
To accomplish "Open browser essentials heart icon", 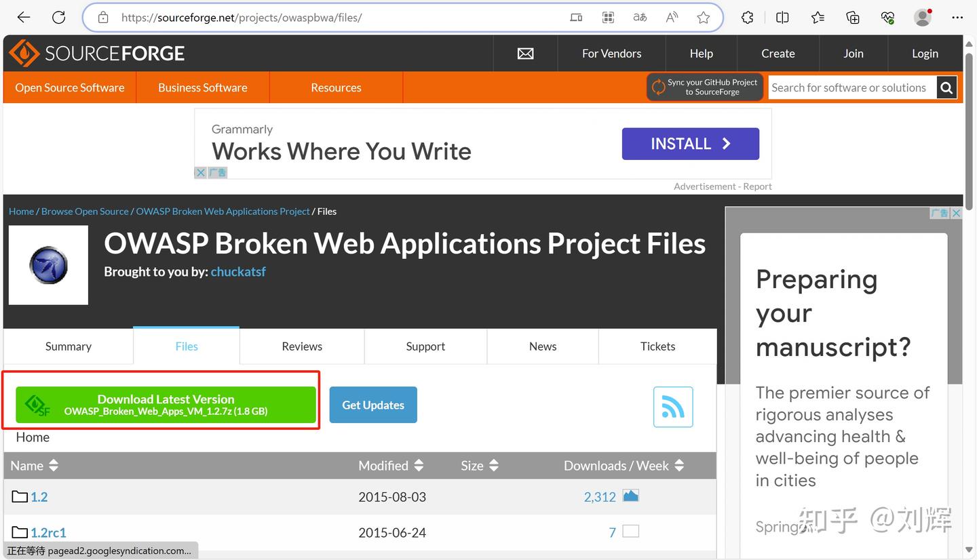I will click(887, 18).
